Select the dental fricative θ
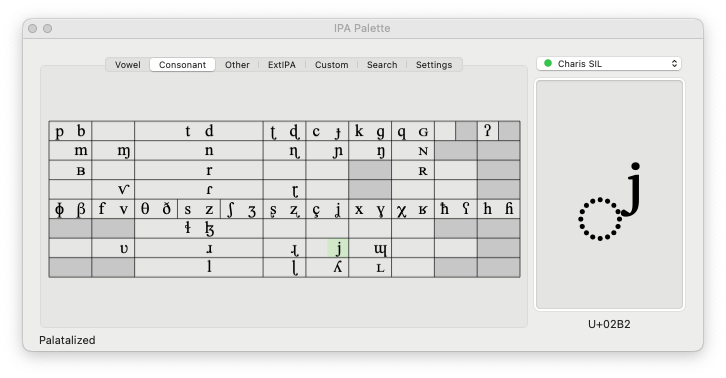Viewport: 726px width, 378px height. 145,209
